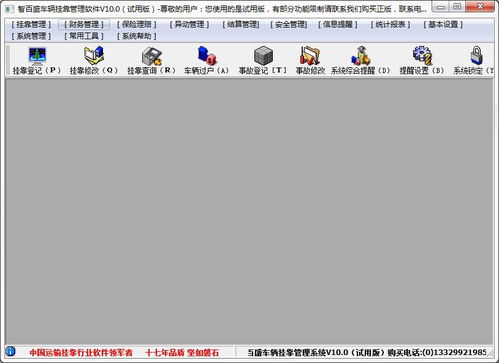Click the 安全管理 menu item
Screen dimensions: 499x363
click(289, 24)
